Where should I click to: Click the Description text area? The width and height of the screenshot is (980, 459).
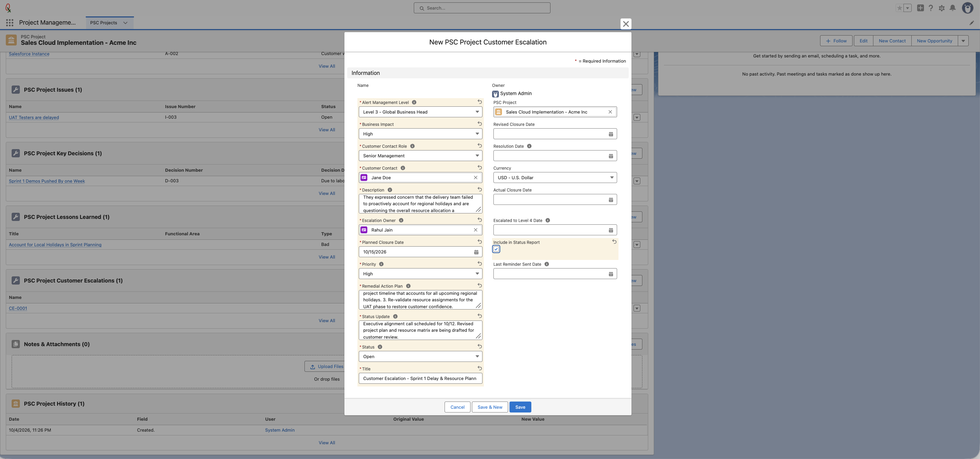click(x=420, y=204)
